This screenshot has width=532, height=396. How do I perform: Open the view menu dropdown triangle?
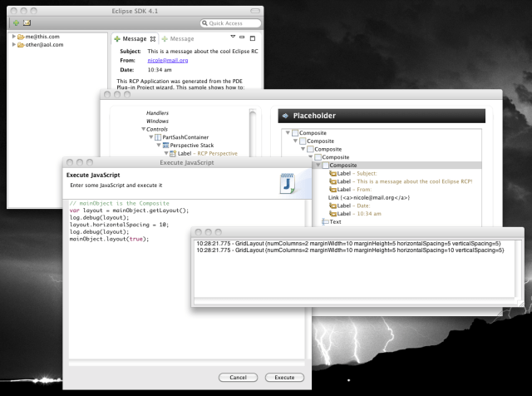pos(233,37)
